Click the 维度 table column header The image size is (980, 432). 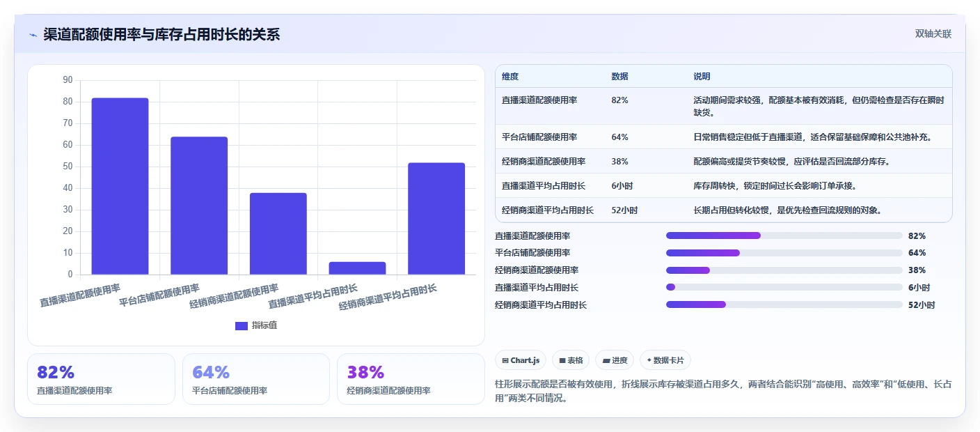tap(510, 77)
